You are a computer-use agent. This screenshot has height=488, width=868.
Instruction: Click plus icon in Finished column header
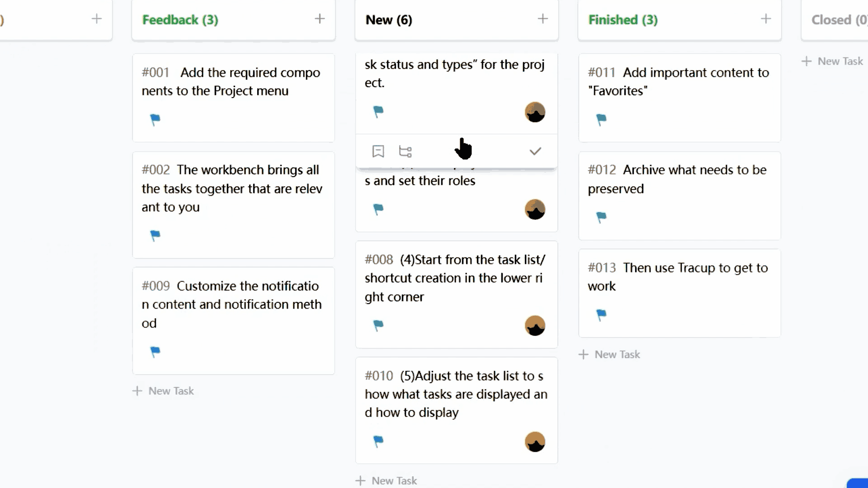[x=765, y=19]
